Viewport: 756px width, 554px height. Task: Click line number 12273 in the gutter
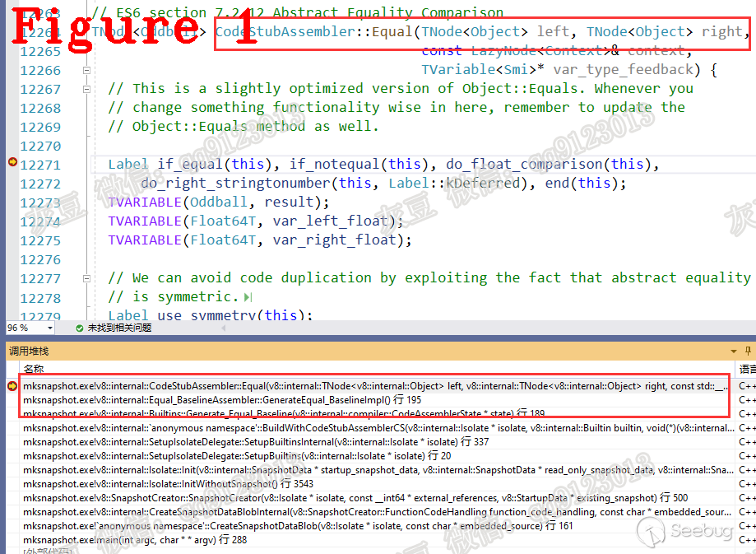click(x=40, y=203)
